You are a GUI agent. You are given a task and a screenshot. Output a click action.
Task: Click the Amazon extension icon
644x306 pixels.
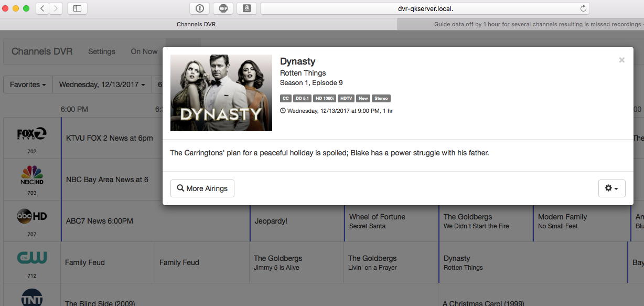tap(246, 8)
